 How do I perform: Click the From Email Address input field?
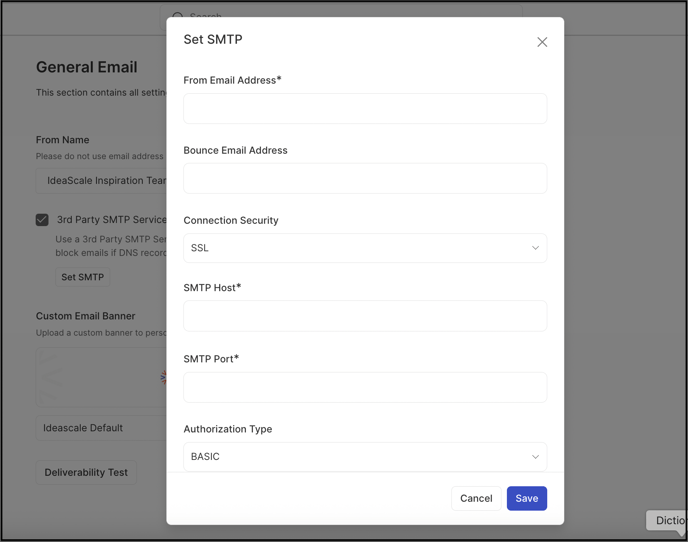(x=365, y=108)
